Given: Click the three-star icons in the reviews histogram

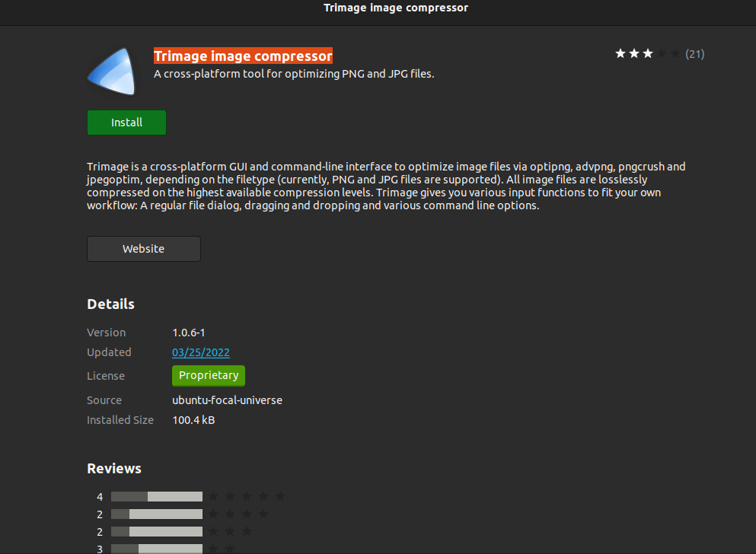Looking at the screenshot, I should coord(230,531).
